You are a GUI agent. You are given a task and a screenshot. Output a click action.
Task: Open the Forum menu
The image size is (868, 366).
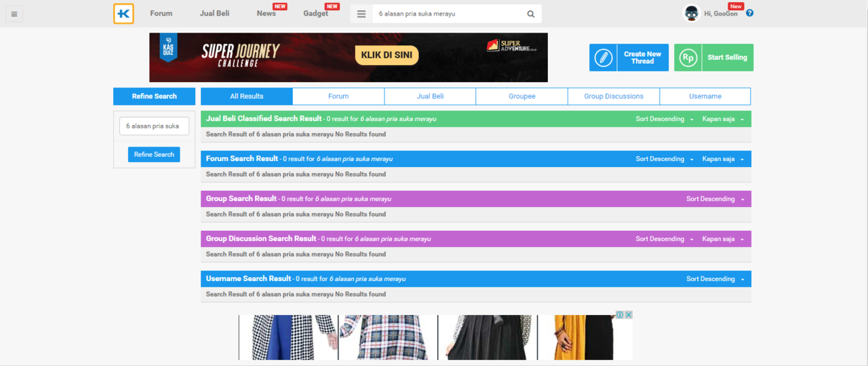161,14
